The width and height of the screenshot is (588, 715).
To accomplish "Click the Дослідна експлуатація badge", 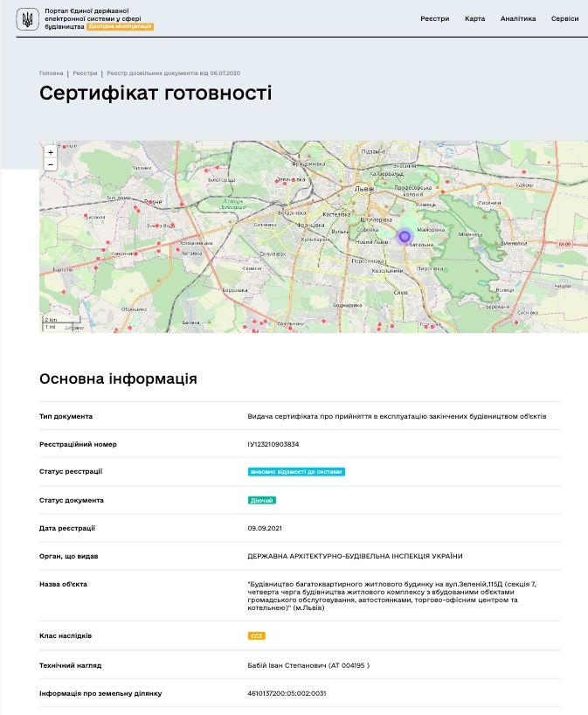I will click(120, 26).
